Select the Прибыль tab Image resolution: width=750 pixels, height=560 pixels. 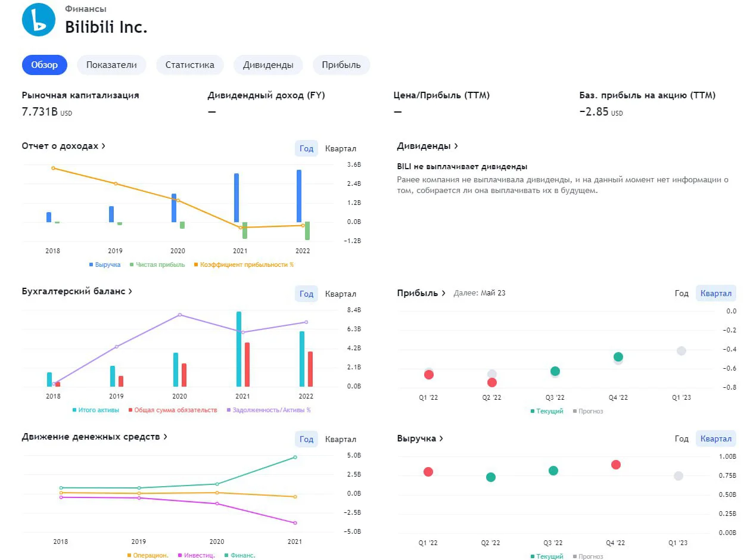click(341, 65)
